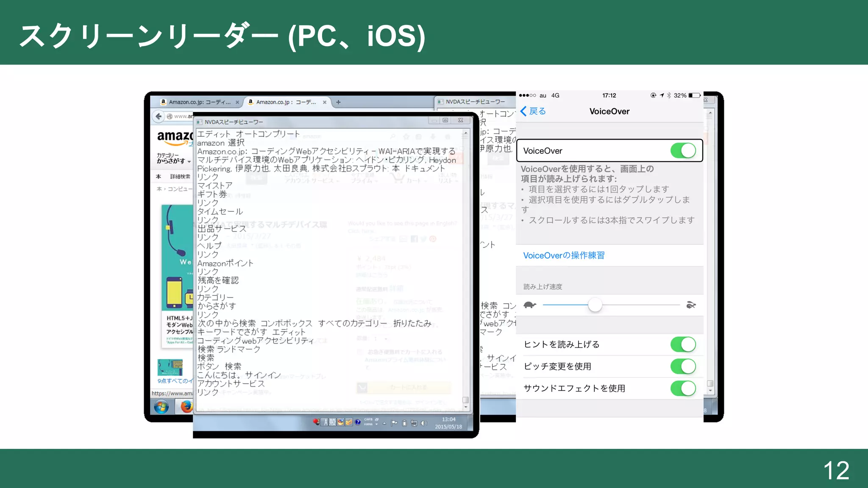Viewport: 868px width, 488px height.
Task: Click the CAPS lock indicator
Action: click(368, 419)
